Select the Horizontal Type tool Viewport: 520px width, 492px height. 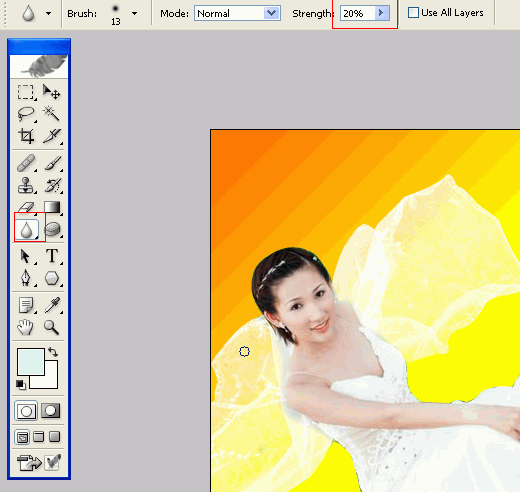point(52,256)
